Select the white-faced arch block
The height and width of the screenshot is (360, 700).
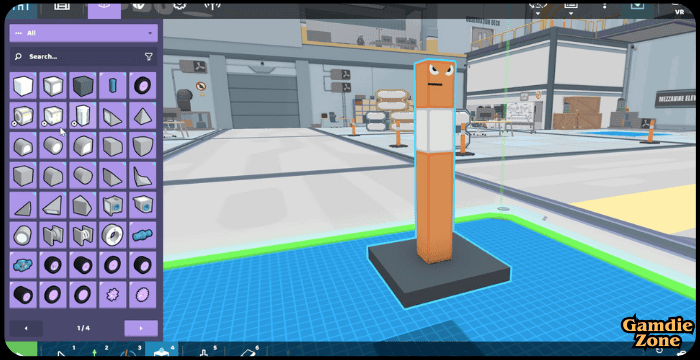(23, 146)
